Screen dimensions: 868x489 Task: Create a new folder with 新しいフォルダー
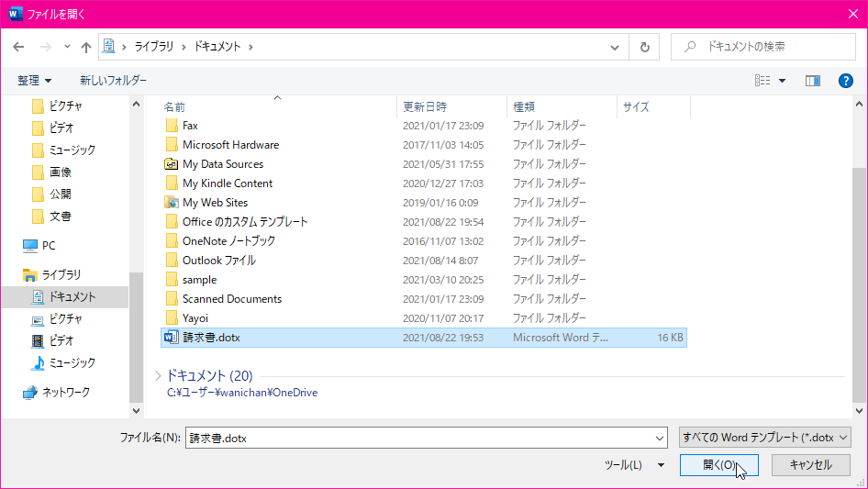point(114,81)
